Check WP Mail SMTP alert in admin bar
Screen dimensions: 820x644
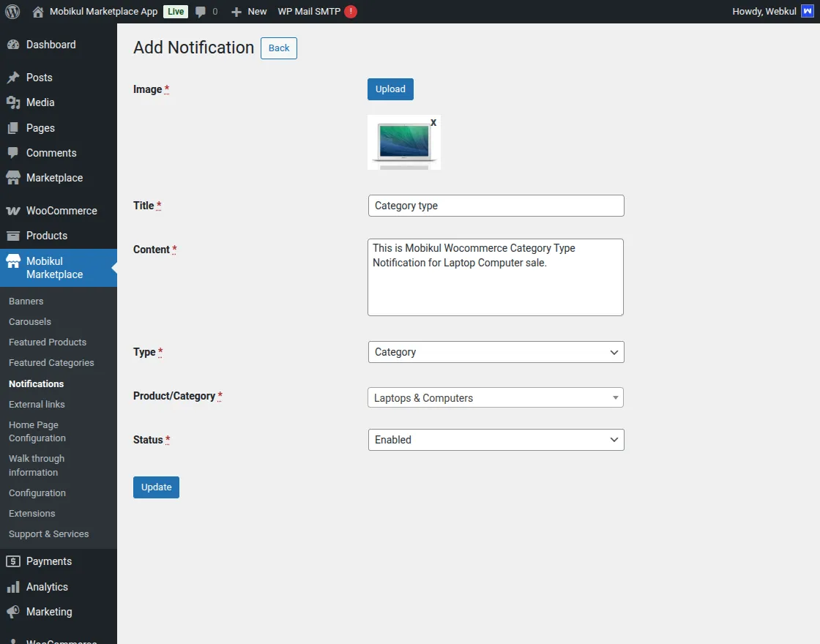[348, 11]
